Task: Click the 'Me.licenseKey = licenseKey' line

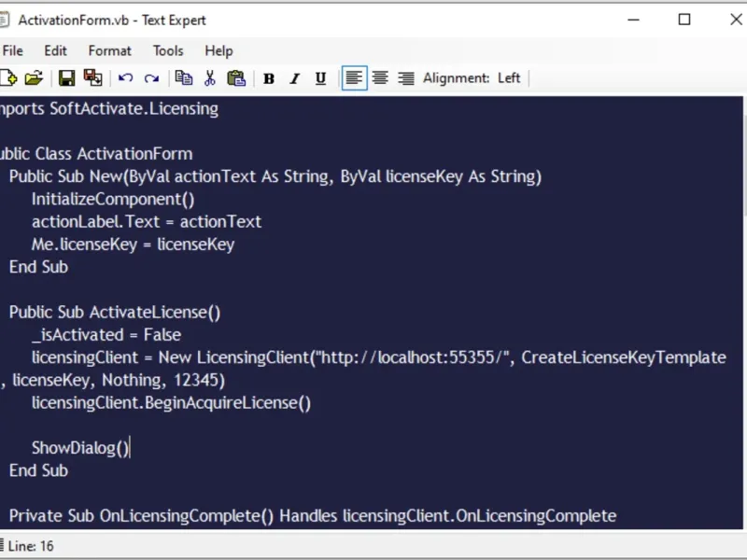Action: (x=133, y=245)
